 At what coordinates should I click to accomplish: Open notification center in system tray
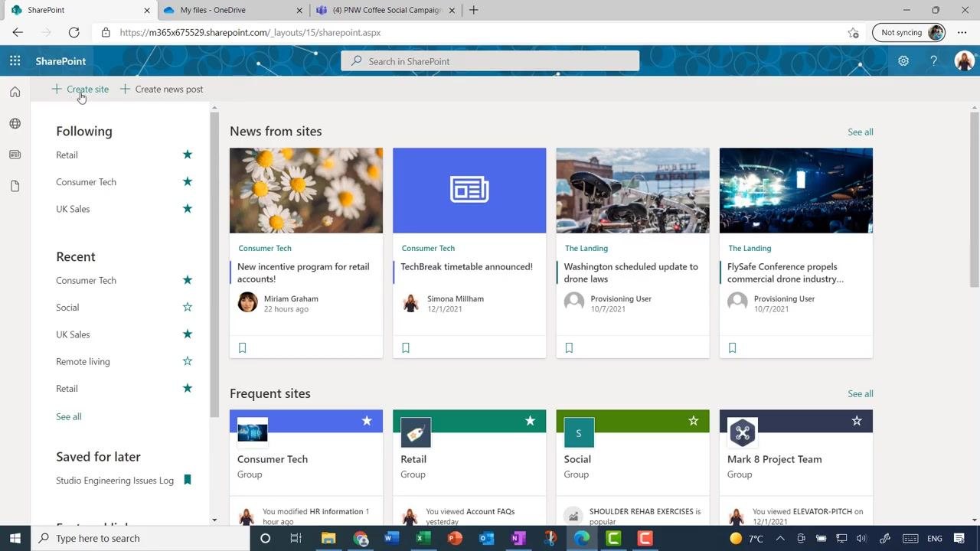[959, 538]
